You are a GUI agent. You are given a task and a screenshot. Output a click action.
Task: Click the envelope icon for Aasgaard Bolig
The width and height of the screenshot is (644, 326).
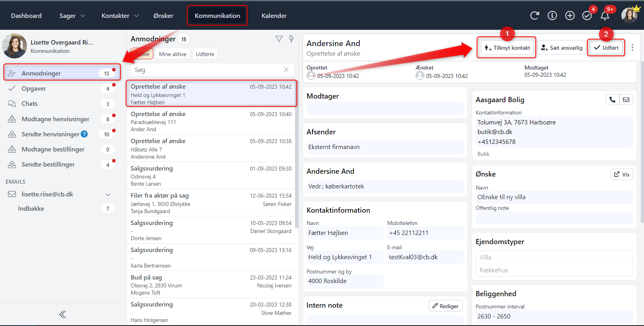click(x=626, y=100)
